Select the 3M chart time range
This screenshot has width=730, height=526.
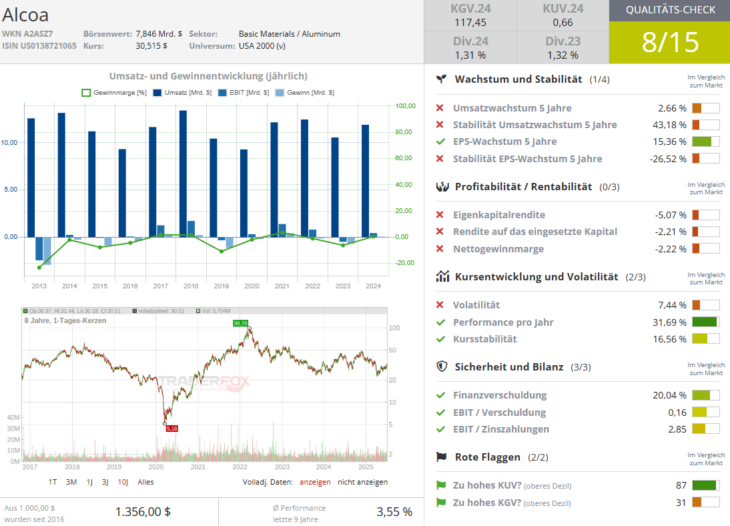tap(71, 482)
